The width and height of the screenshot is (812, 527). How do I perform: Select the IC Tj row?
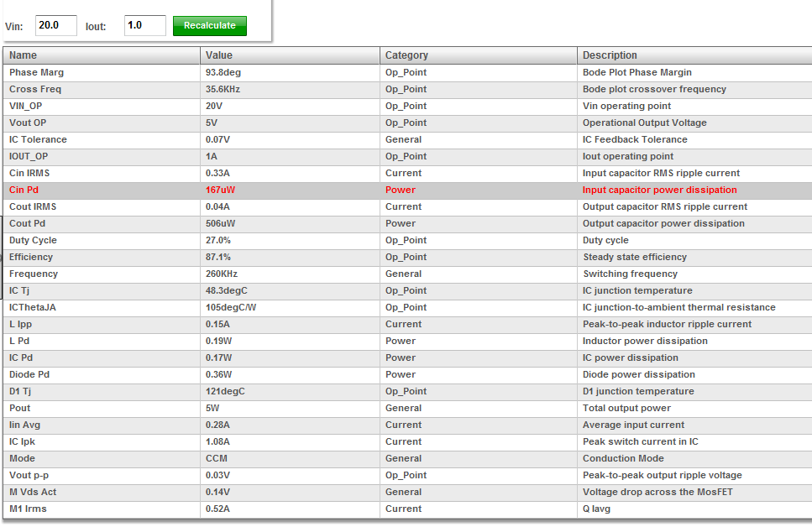(407, 290)
